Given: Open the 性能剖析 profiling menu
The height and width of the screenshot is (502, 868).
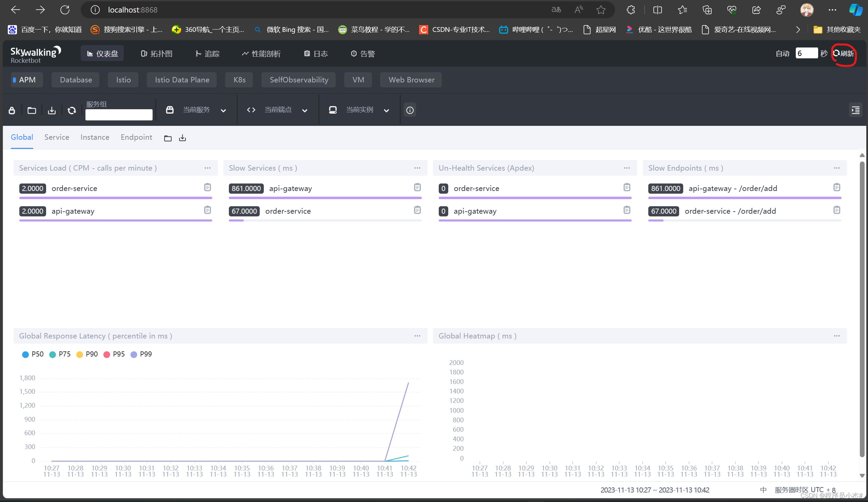Looking at the screenshot, I should click(x=261, y=53).
